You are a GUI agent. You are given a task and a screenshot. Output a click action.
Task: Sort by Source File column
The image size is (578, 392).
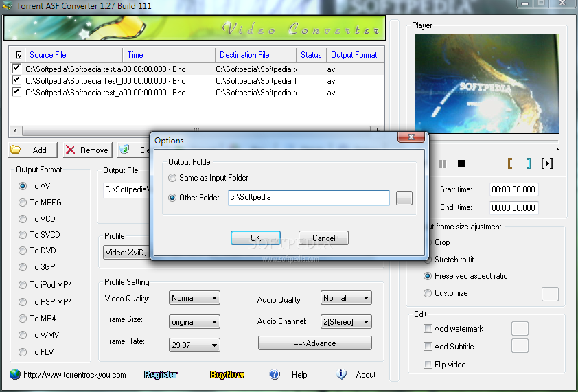(73, 55)
